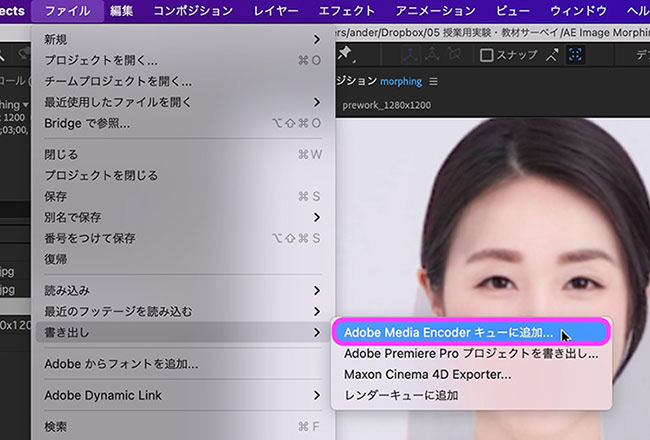Select the prework_1280x1200 breadcrumb tab
The width and height of the screenshot is (650, 440).
[x=386, y=105]
